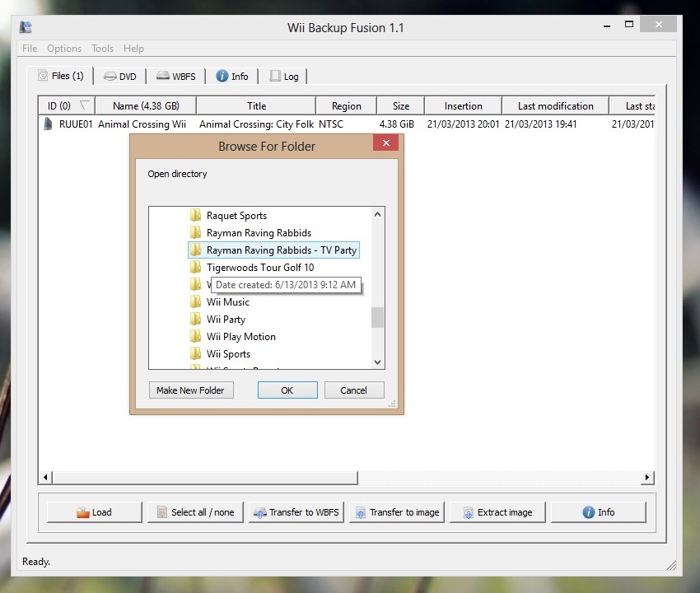Screen dimensions: 700x593
Task: Select the RUUE01 game row
Action: point(347,124)
